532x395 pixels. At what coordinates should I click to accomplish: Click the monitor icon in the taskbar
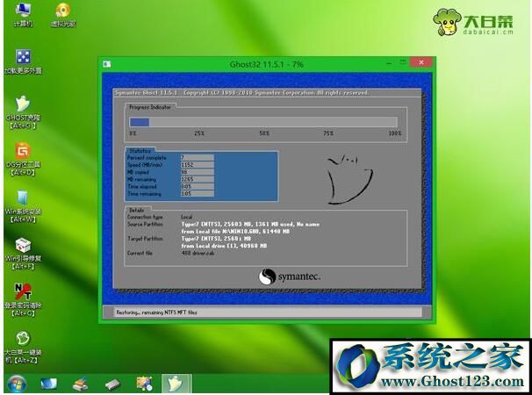point(48,384)
